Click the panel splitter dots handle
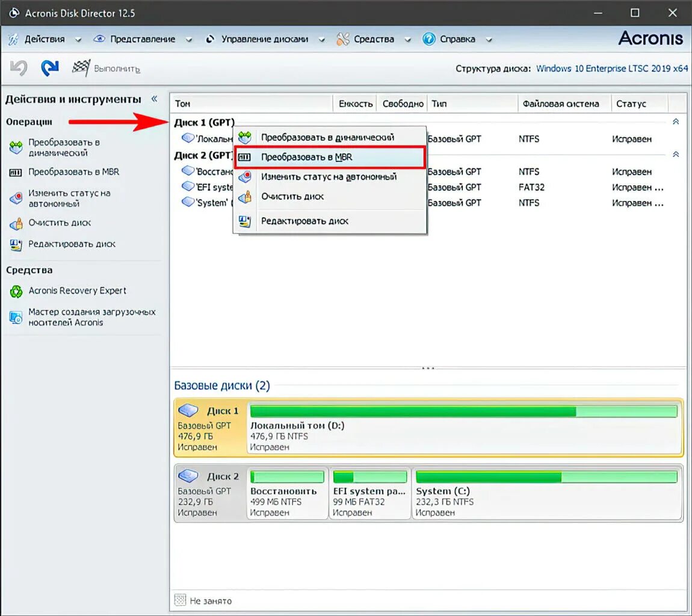Viewport: 692px width, 616px height. [428, 368]
